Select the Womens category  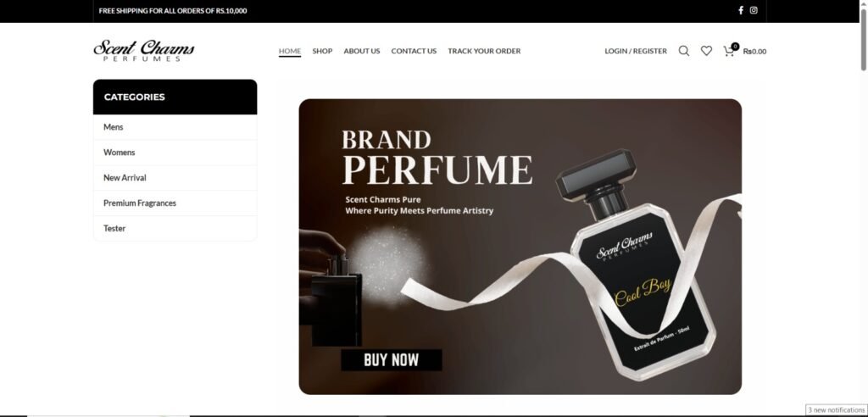pyautogui.click(x=175, y=153)
